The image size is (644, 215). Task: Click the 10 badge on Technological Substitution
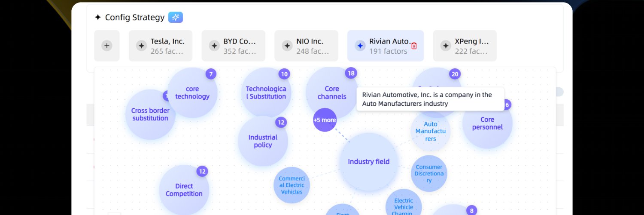pos(284,74)
